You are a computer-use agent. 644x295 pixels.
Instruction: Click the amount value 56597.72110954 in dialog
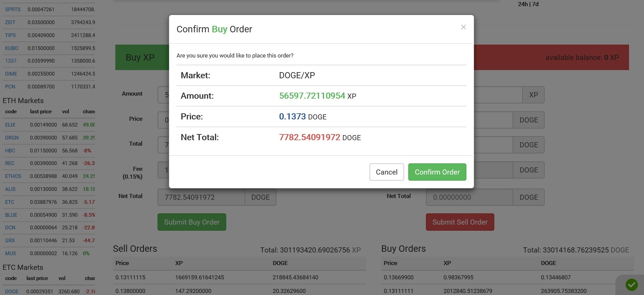tap(312, 96)
